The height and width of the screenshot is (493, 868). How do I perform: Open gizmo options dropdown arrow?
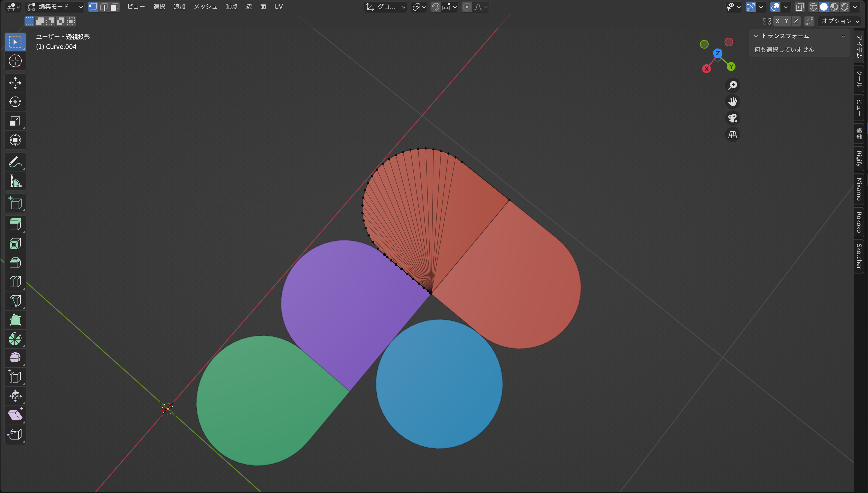pos(761,7)
